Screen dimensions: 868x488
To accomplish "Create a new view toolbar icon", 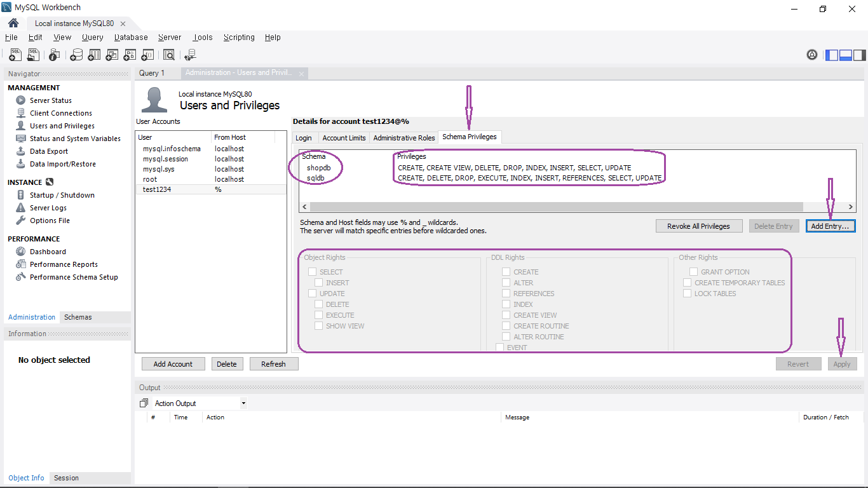I will (x=112, y=55).
